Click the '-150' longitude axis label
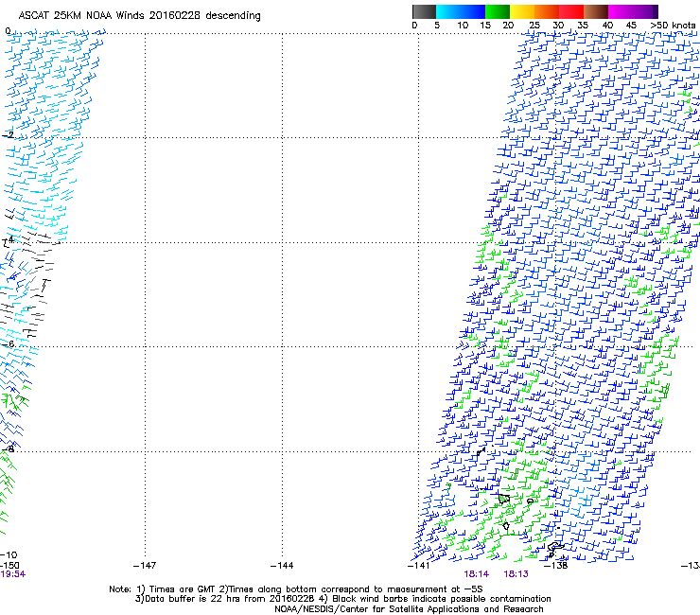The height and width of the screenshot is (615, 700). [9, 566]
